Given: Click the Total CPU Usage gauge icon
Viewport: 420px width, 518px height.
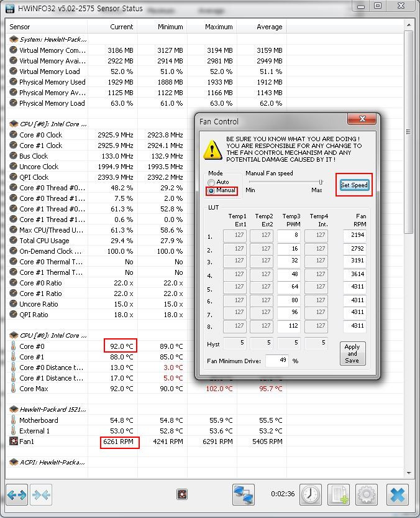Looking at the screenshot, I should [14, 240].
